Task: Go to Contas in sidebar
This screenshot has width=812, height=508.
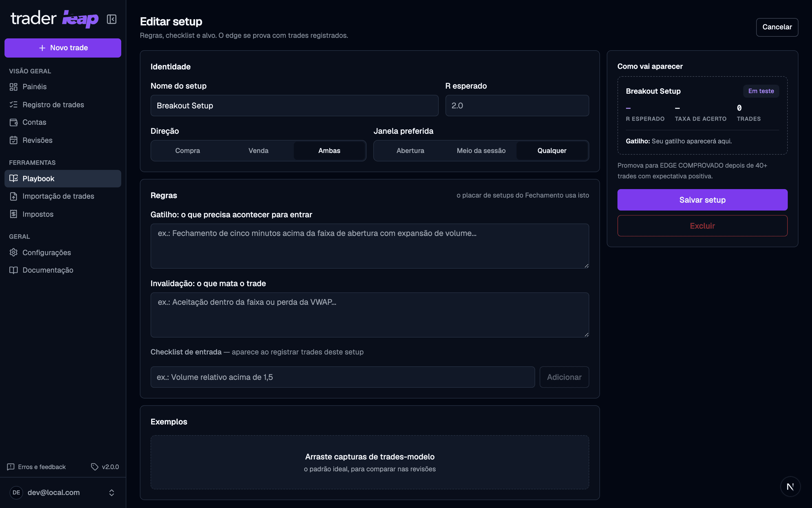Action: (63, 122)
